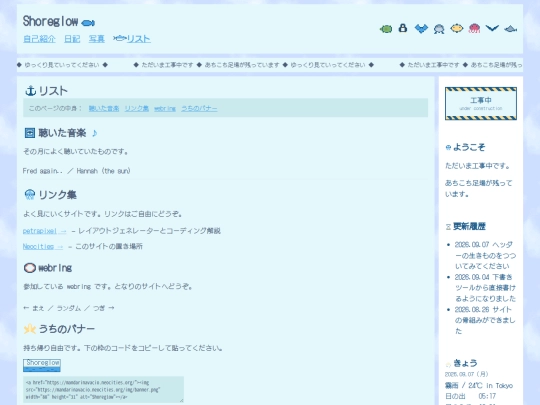The image size is (540, 405).
Task: Open the 写真 navigation page
Action: pyautogui.click(x=96, y=39)
